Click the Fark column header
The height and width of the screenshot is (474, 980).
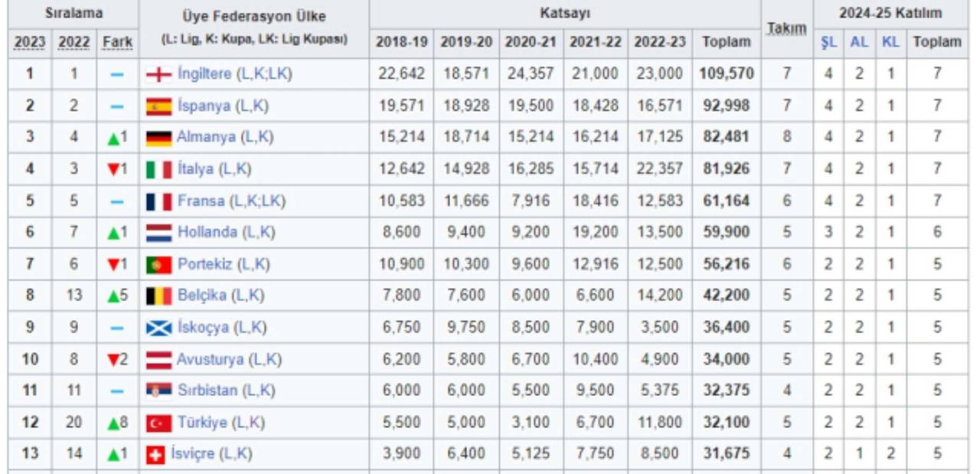click(x=118, y=42)
